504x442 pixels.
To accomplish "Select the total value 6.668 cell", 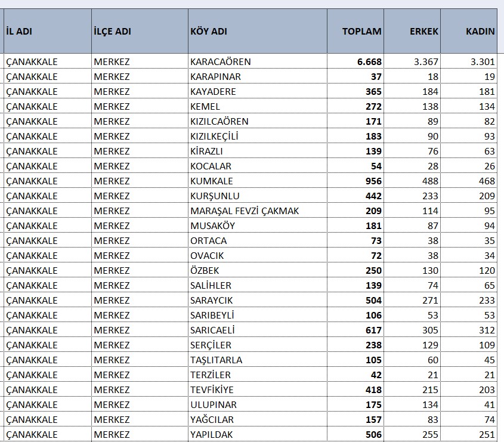I will point(355,61).
